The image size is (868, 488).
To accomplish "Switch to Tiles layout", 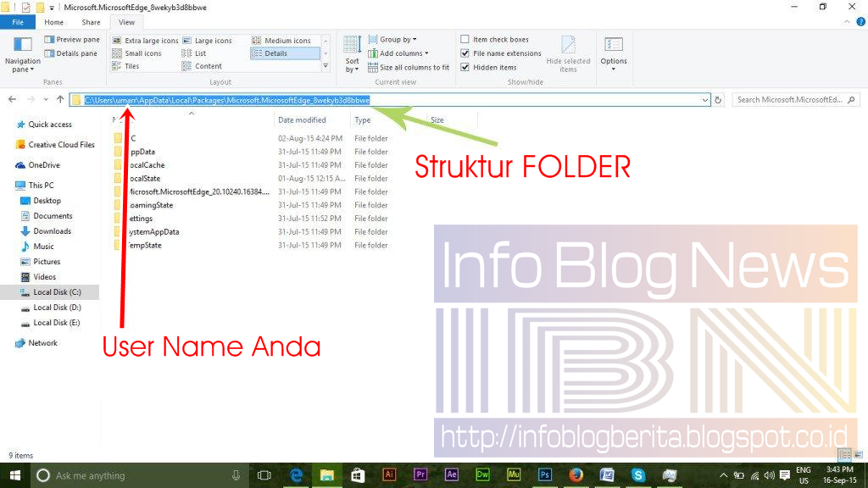I will point(125,66).
